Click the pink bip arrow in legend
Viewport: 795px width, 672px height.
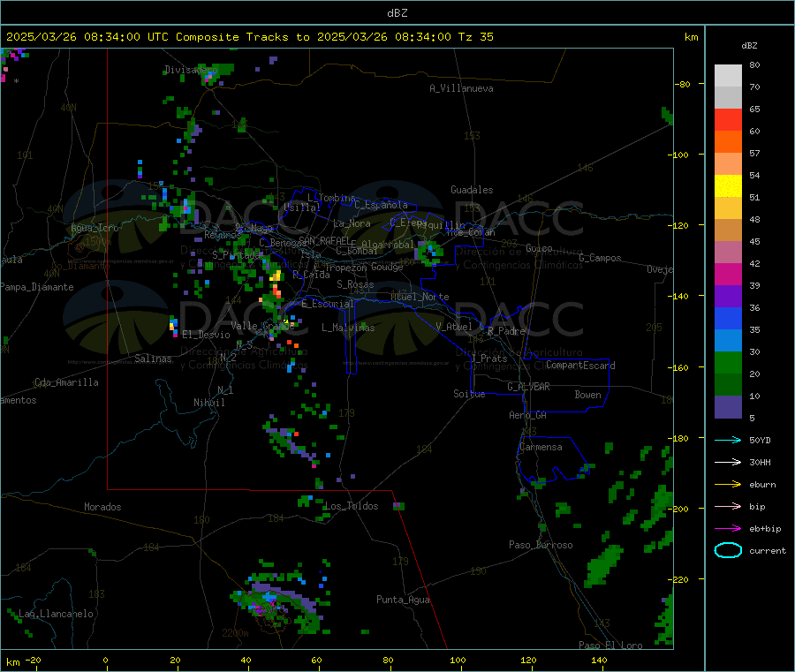(x=728, y=506)
